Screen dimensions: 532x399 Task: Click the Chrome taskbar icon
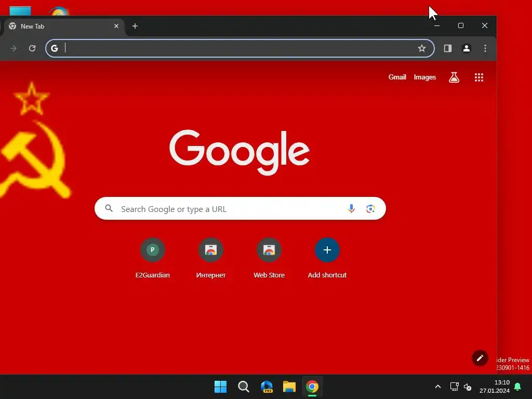312,387
